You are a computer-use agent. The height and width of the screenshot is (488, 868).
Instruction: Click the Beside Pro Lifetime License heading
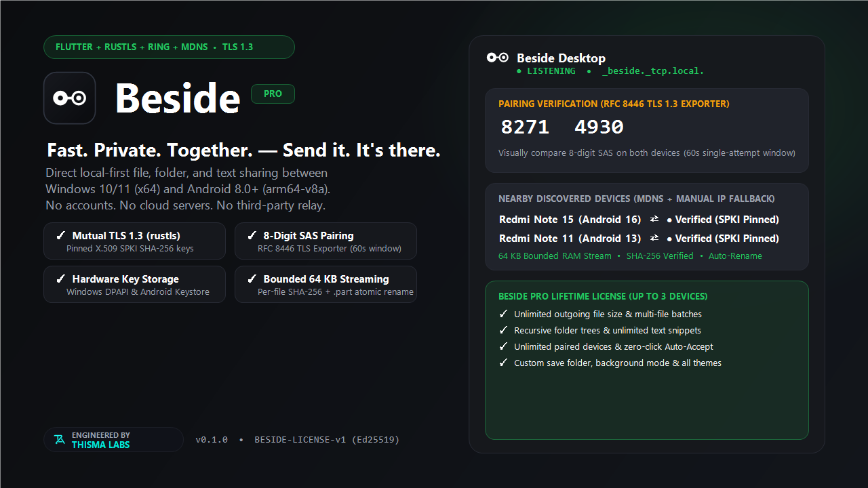(x=603, y=297)
